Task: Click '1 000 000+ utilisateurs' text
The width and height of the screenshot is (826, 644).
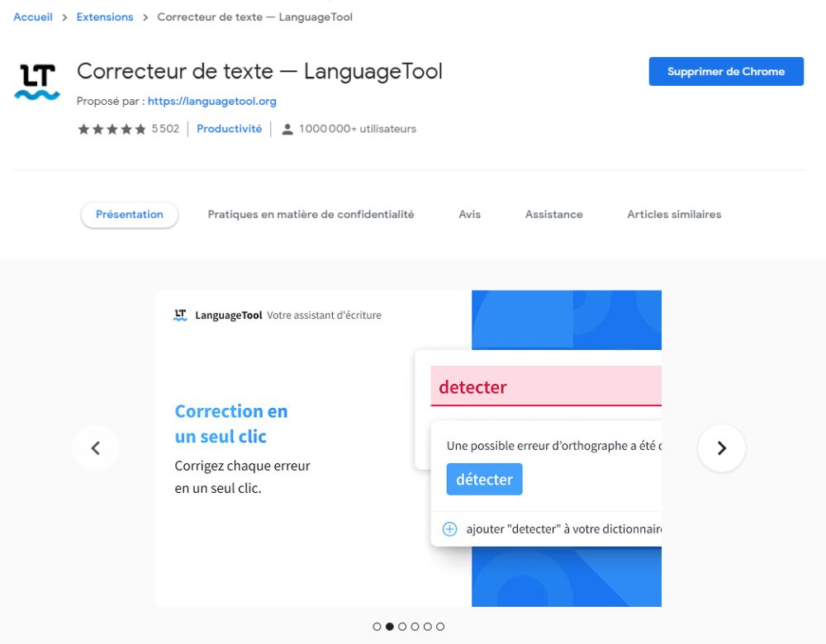Action: (358, 129)
